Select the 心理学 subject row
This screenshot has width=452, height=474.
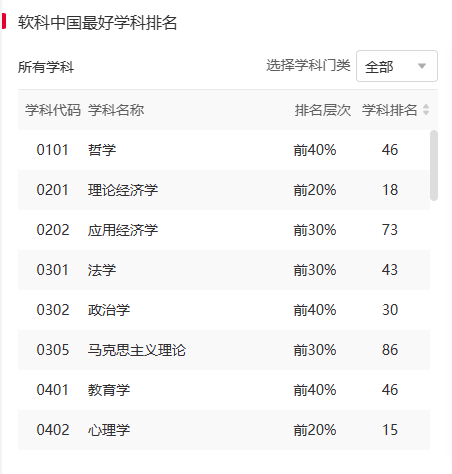coord(224,430)
